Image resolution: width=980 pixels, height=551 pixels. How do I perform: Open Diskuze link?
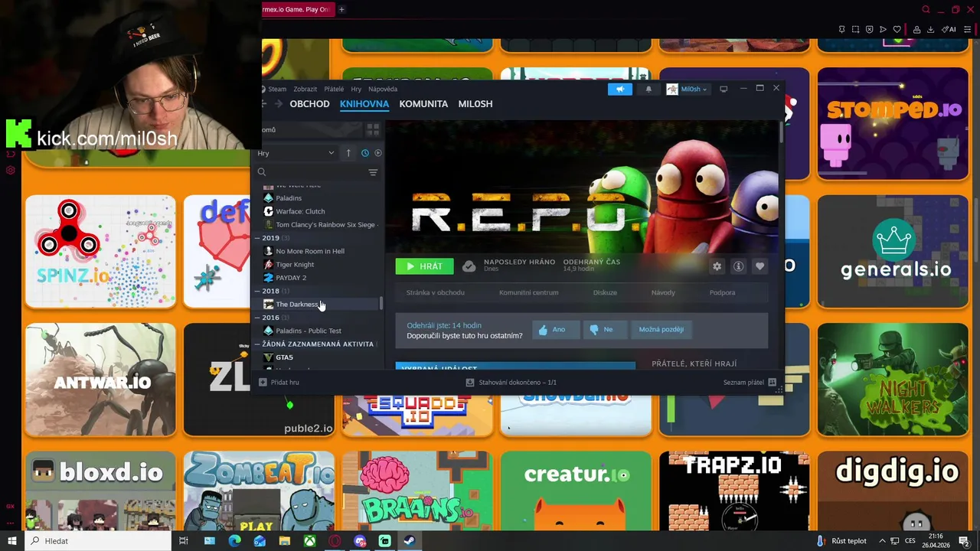point(605,292)
